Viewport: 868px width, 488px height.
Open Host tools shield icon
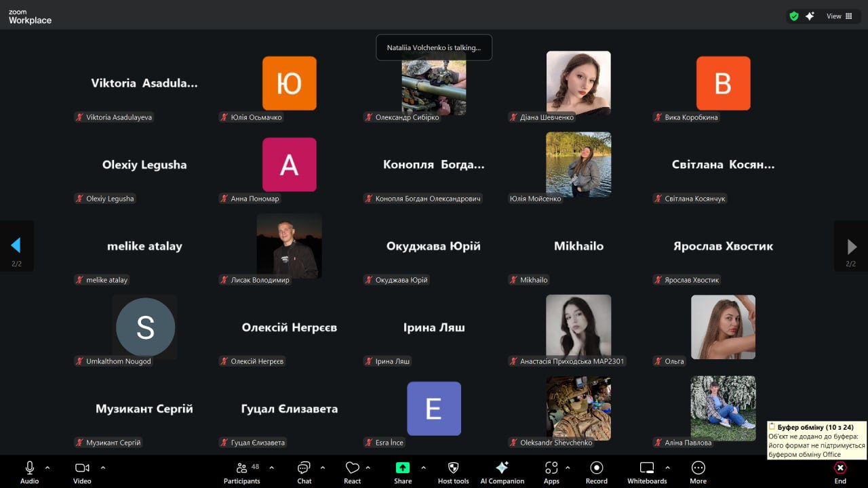[x=454, y=468]
